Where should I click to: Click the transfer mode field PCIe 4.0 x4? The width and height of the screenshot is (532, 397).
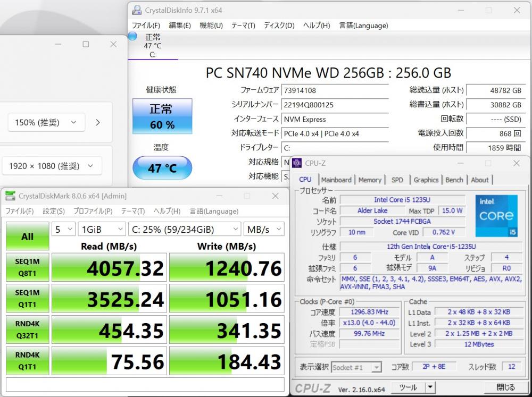click(x=335, y=133)
